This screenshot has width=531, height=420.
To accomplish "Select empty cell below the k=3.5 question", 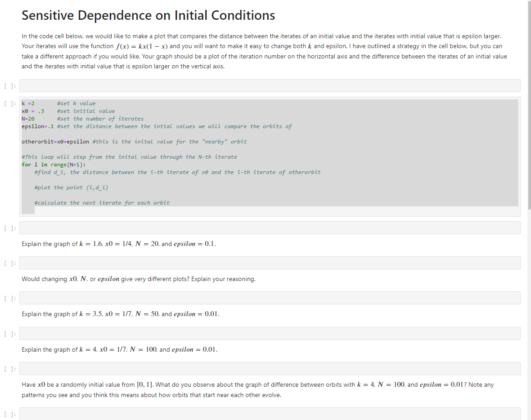I will coord(270,333).
